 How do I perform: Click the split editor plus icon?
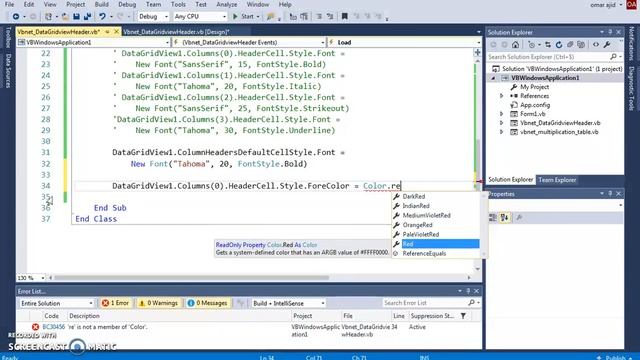tap(477, 52)
